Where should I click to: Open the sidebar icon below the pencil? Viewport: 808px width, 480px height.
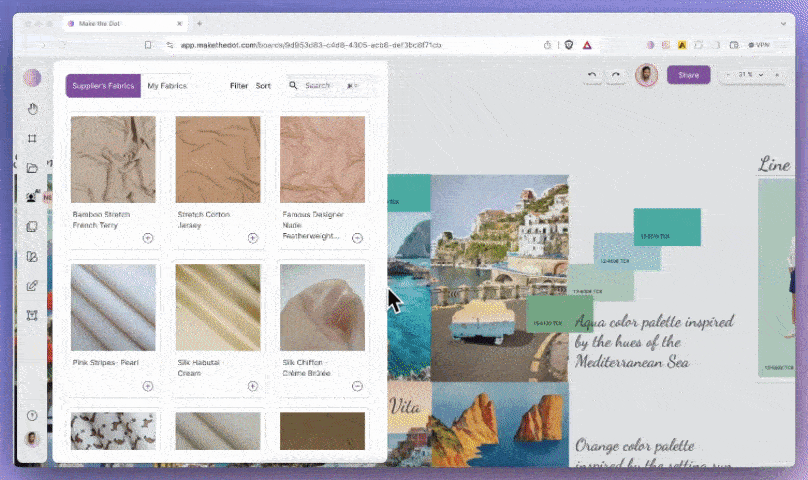[x=32, y=315]
